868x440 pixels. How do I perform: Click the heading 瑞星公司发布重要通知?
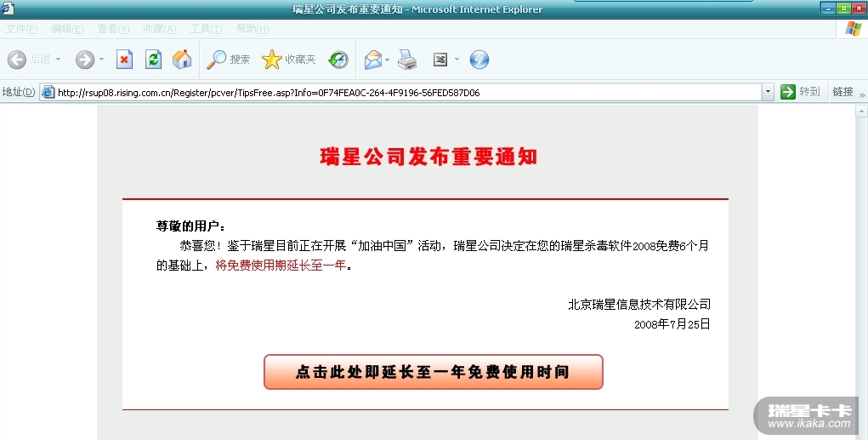(428, 157)
